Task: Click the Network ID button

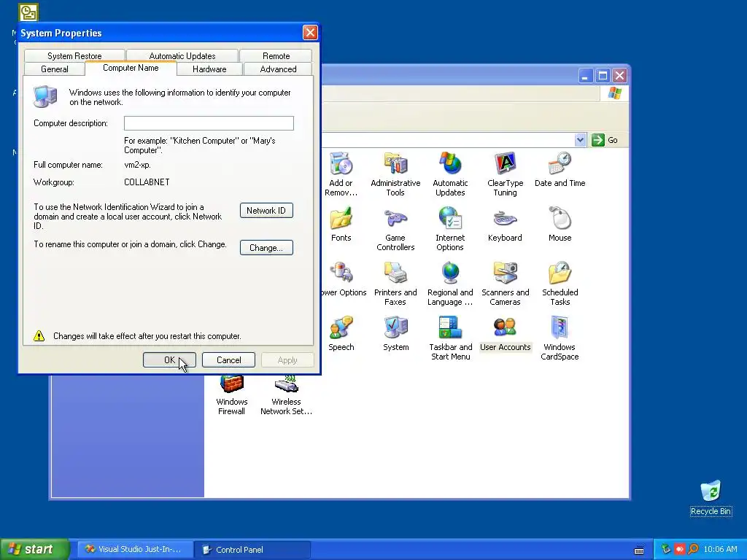Action: tap(266, 211)
